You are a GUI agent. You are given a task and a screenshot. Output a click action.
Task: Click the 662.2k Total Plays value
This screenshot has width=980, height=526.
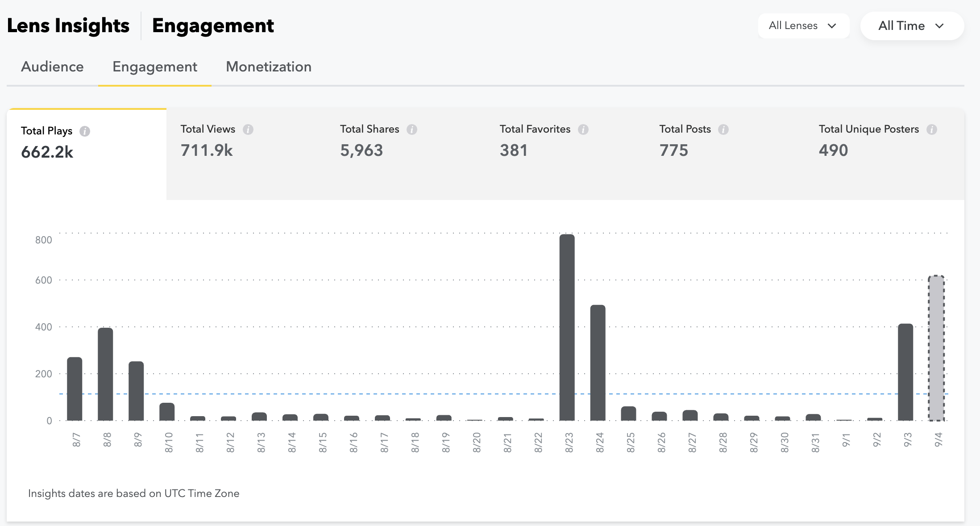[47, 152]
